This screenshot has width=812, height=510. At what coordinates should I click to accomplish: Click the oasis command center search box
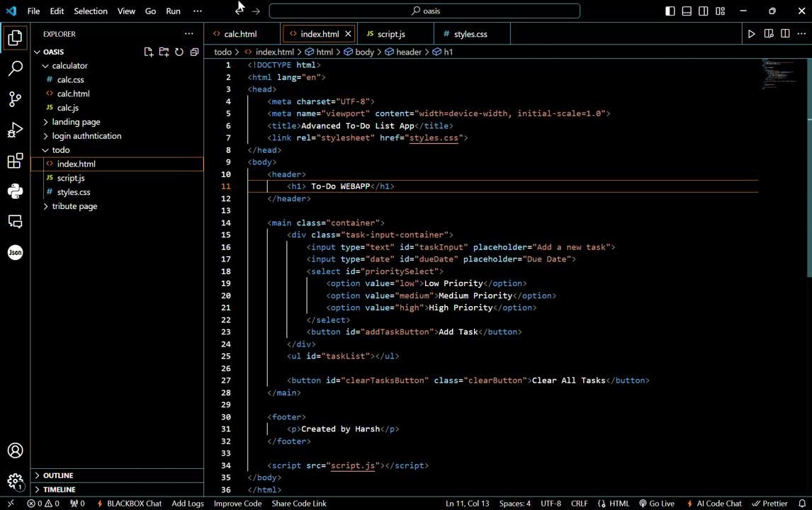click(424, 11)
